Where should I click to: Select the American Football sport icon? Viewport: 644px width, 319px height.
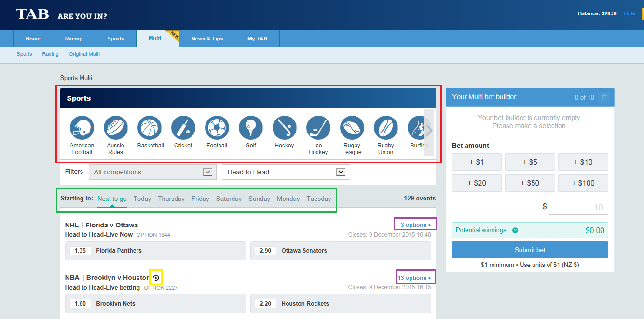point(82,128)
